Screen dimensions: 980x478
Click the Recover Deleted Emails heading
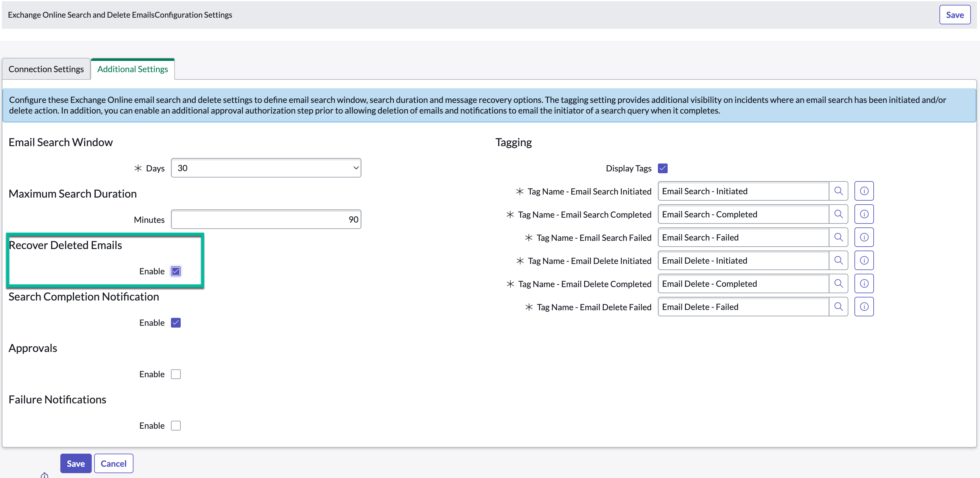coord(65,245)
